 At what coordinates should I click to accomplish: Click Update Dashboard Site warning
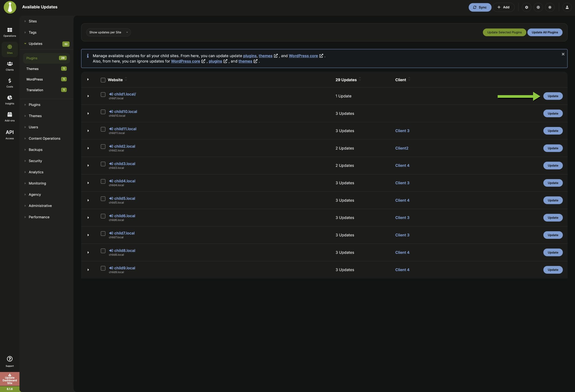click(10, 379)
